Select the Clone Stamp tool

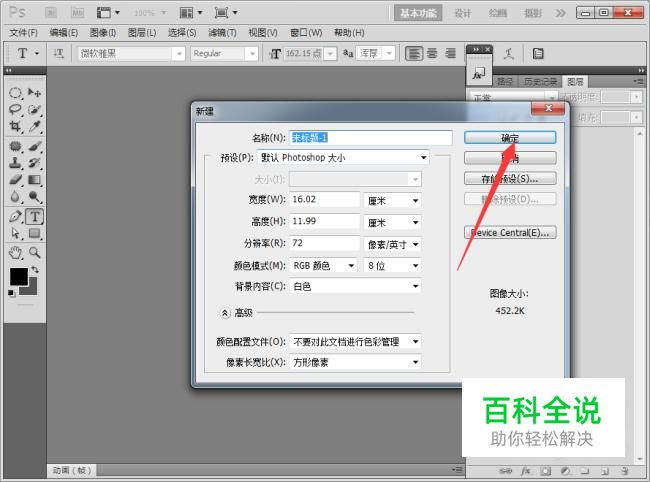[x=15, y=163]
